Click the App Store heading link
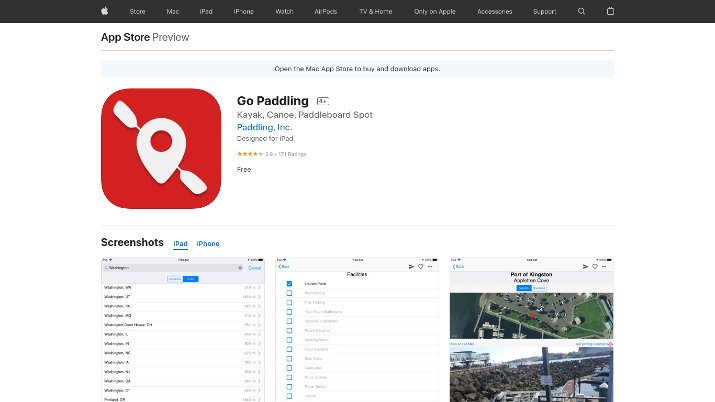 [125, 37]
